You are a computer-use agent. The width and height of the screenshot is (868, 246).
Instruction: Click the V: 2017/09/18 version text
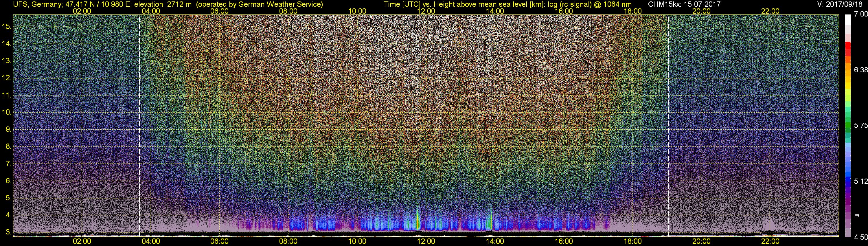[x=841, y=4]
